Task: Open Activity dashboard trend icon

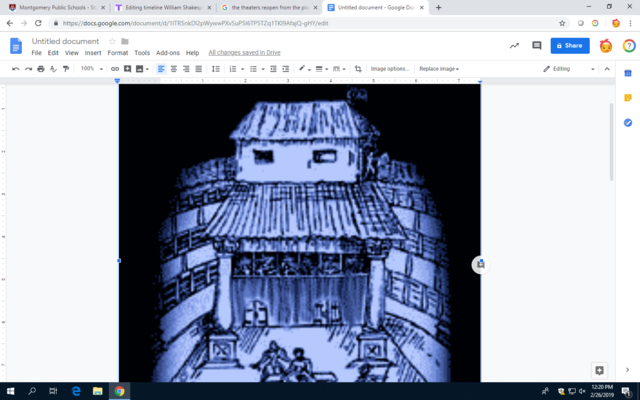Action: [x=514, y=46]
